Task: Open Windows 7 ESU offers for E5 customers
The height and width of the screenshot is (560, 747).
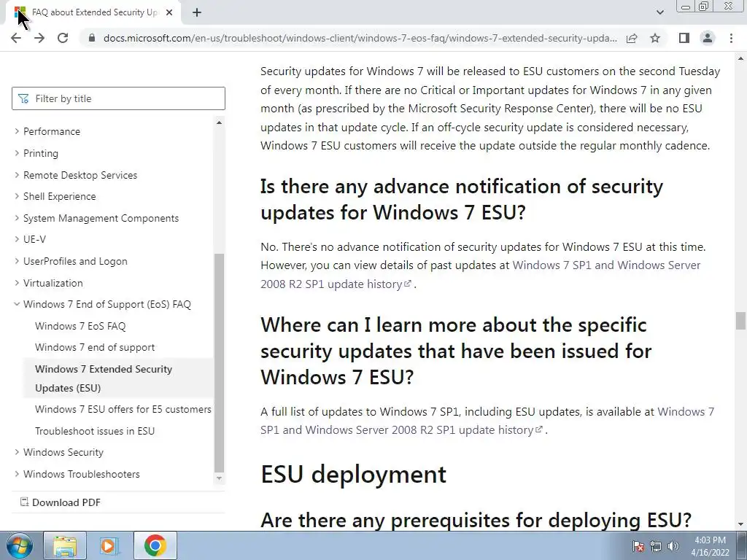Action: point(123,410)
